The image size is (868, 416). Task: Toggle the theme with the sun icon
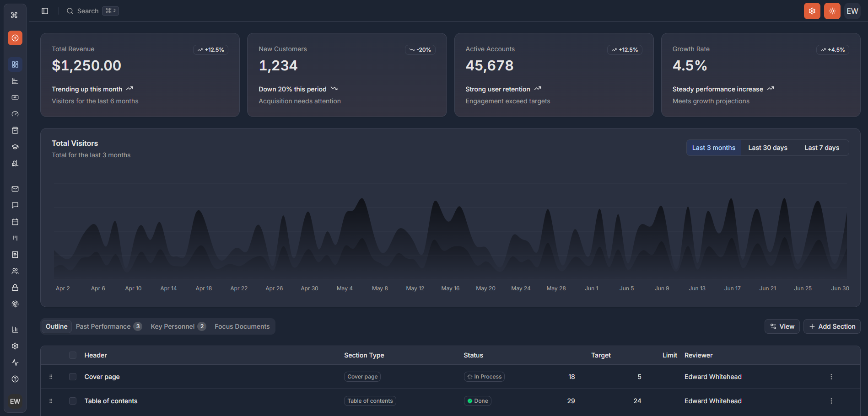832,11
